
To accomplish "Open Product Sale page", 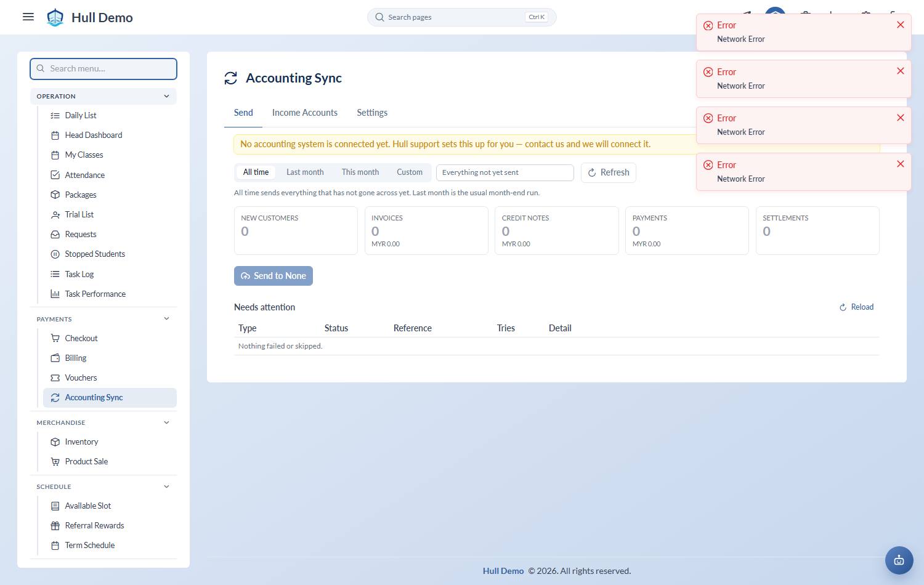I will point(110,461).
